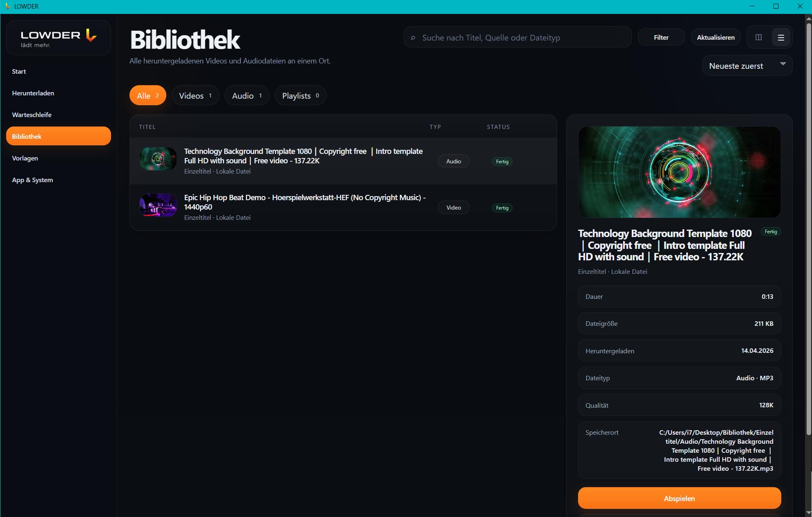Image resolution: width=812 pixels, height=517 pixels.
Task: Open the 'Neueste zuerst' sort dropdown
Action: pyautogui.click(x=747, y=66)
